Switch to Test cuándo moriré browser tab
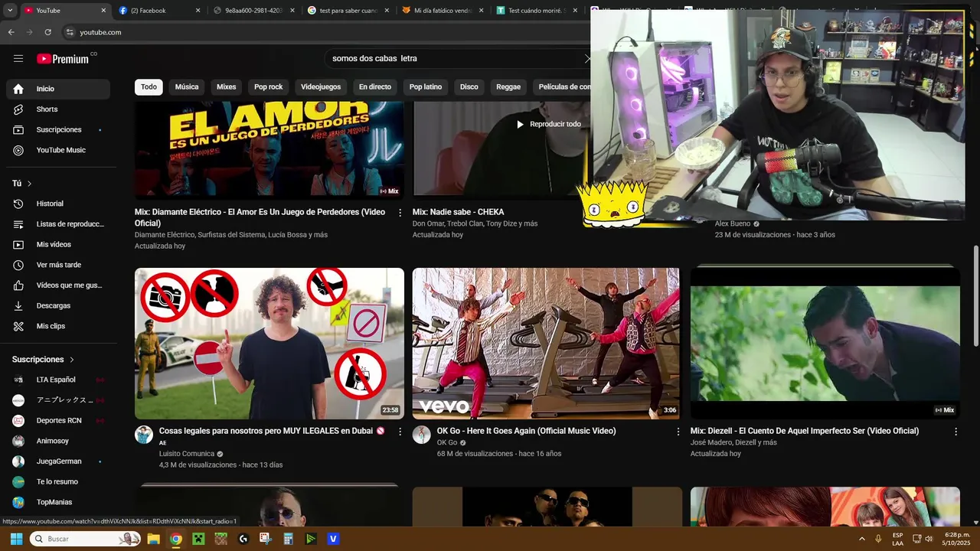The height and width of the screenshot is (551, 980). click(536, 11)
